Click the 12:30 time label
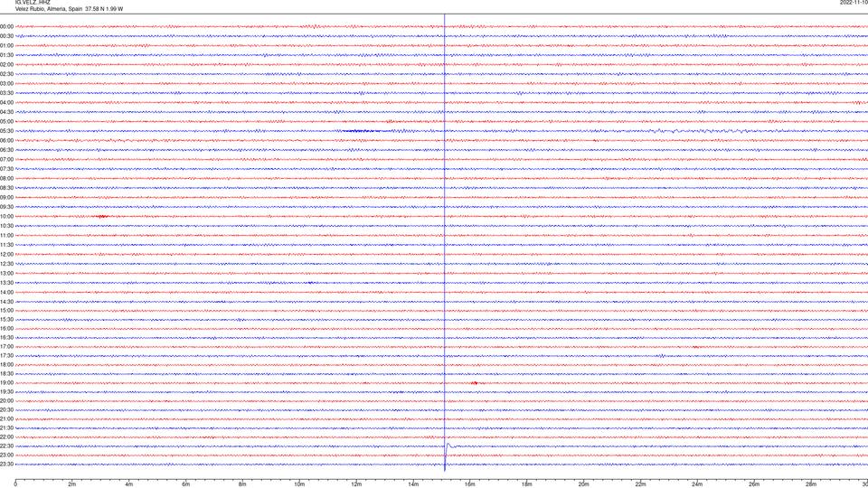 (6, 264)
